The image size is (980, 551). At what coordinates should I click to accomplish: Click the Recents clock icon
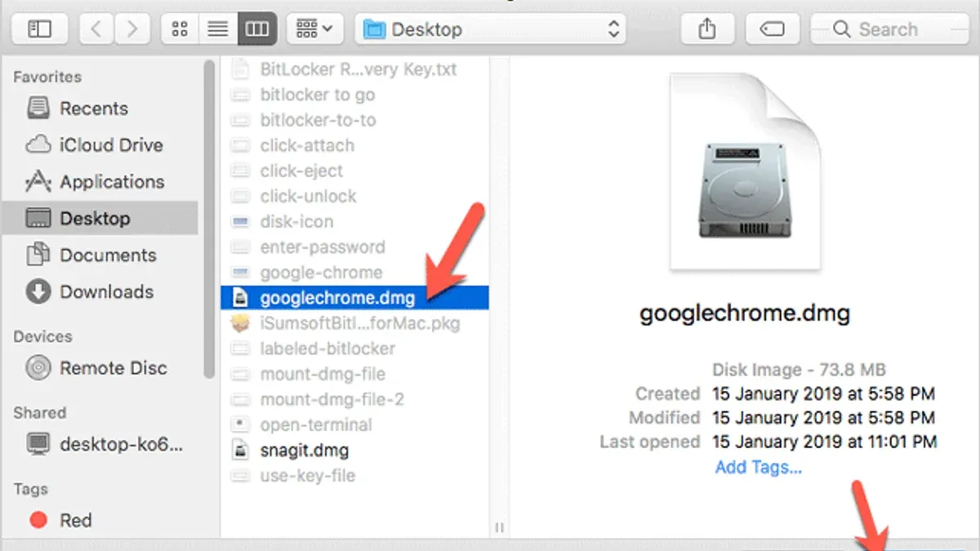click(x=38, y=109)
